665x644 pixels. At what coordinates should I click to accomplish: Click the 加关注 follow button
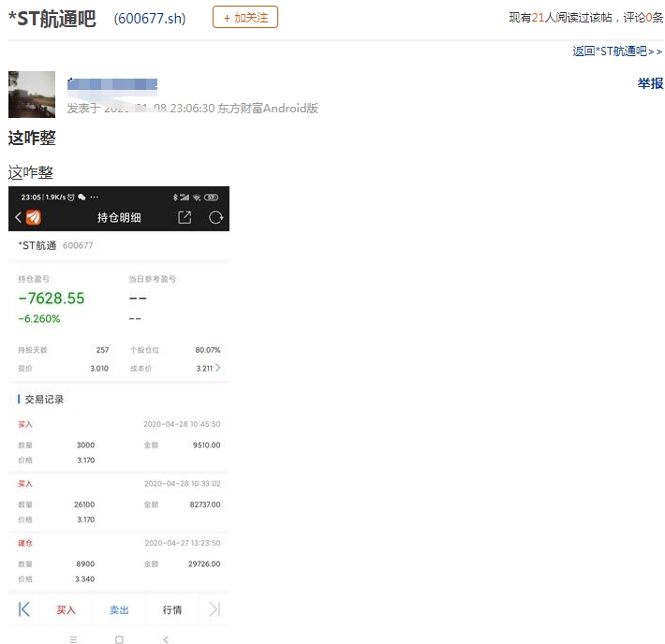245,18
